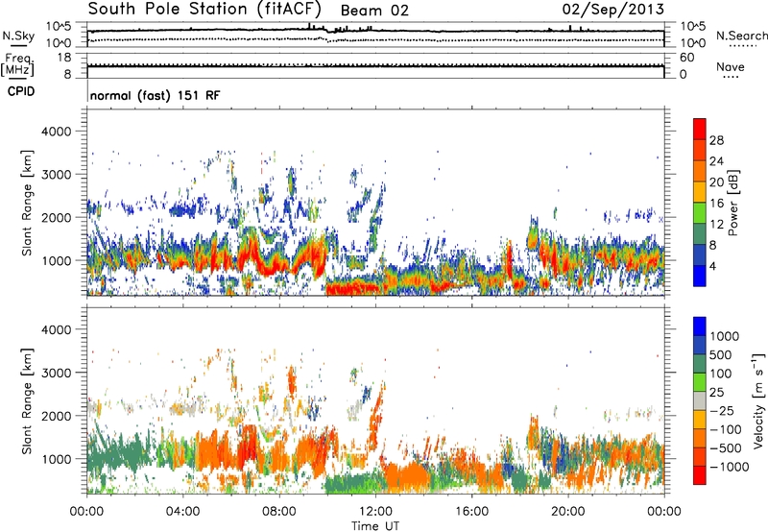Click the 'Nave' legend label
The image size is (768, 532).
pos(731,67)
